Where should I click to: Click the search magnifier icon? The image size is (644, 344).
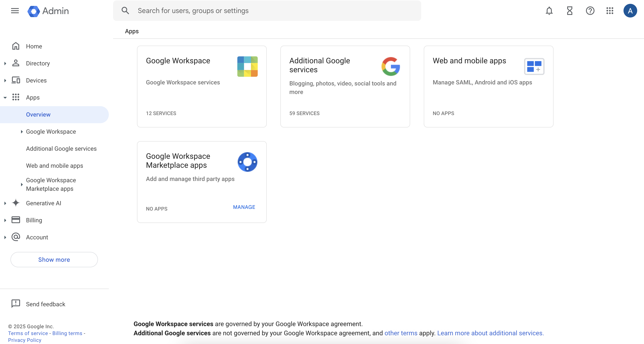tap(125, 10)
